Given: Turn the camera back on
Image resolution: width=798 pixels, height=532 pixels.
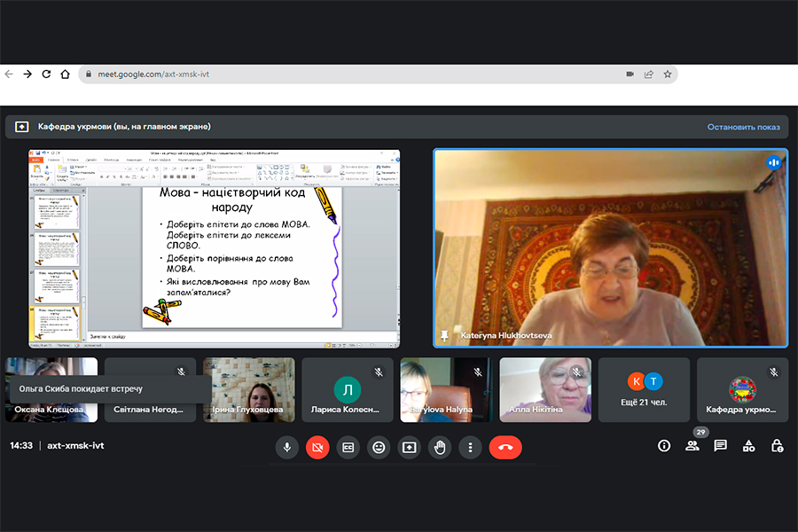Looking at the screenshot, I should 317,448.
